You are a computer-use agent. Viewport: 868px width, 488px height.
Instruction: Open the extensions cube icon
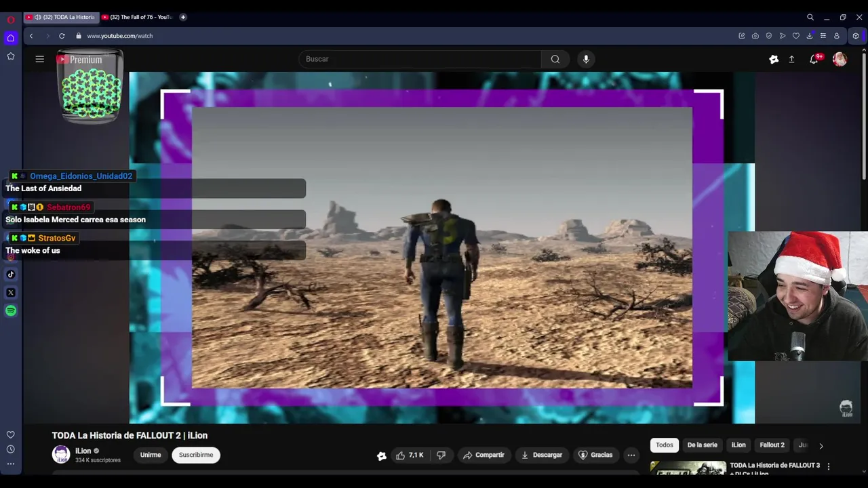[x=856, y=36]
